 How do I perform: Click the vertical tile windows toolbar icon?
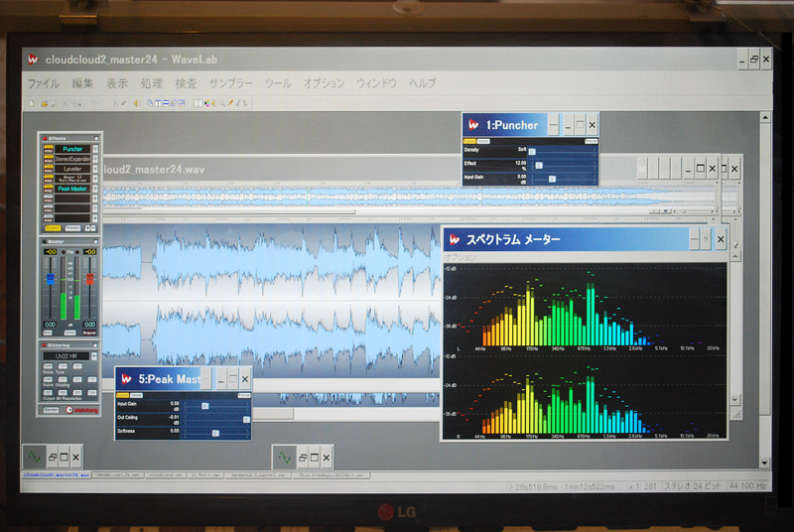point(158,103)
